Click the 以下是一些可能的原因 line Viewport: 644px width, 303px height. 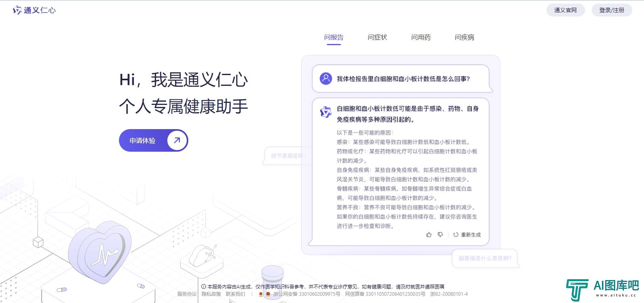coord(365,133)
